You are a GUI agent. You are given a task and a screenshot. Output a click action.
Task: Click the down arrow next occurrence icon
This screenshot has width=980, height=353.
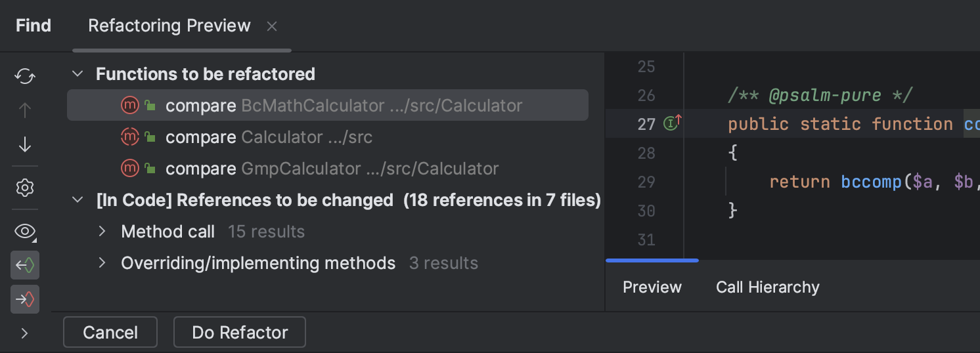(25, 144)
